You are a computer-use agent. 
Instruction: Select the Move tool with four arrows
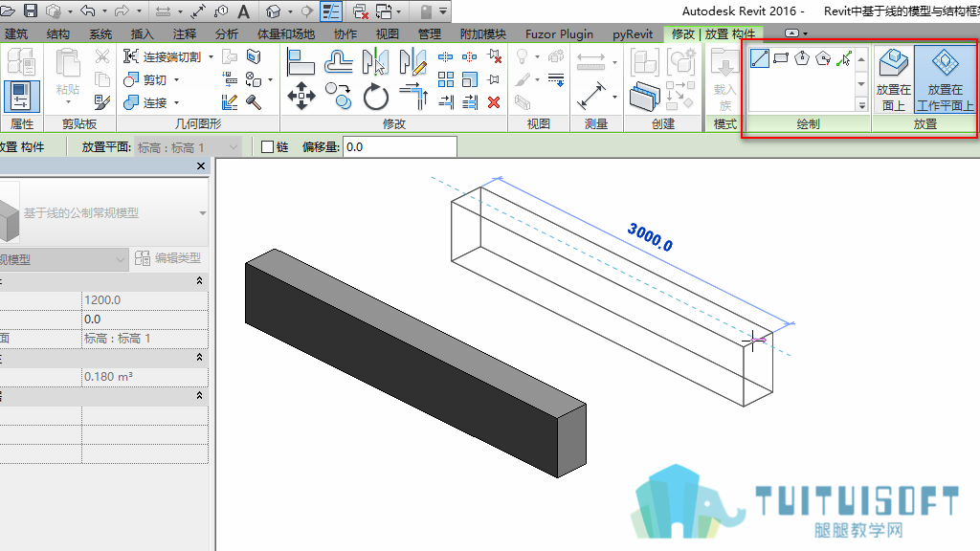click(x=301, y=97)
